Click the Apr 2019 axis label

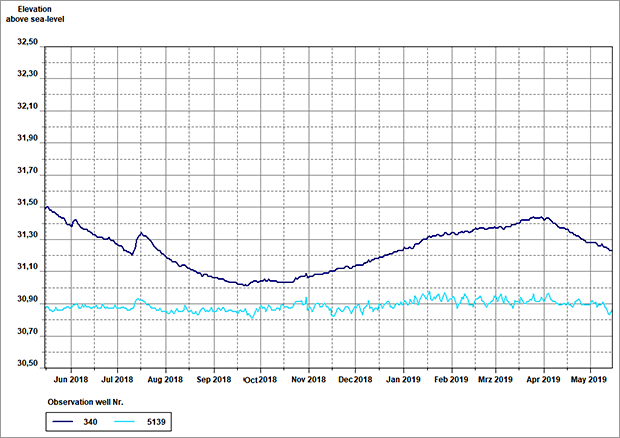tap(543, 379)
